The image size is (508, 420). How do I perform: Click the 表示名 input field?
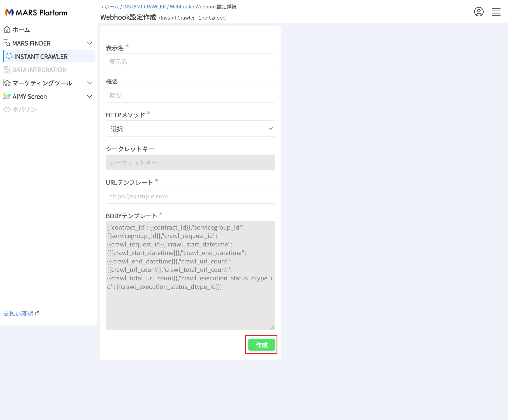[x=190, y=61]
